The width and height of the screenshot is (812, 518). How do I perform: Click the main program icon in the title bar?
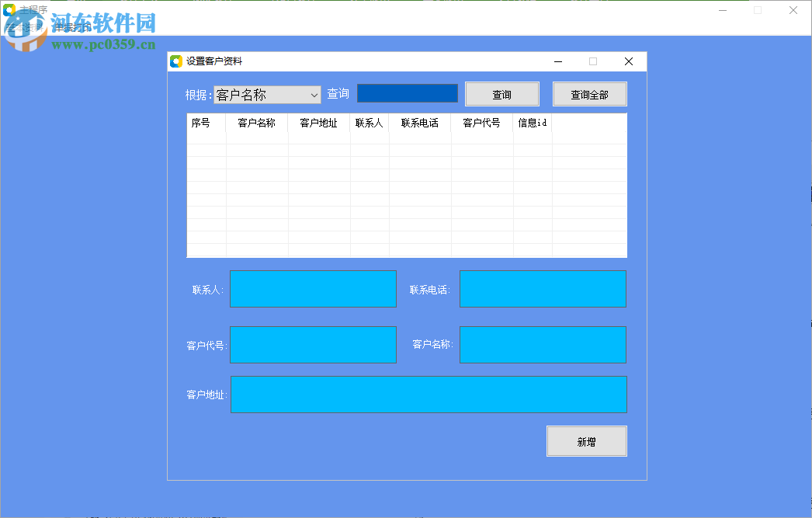[10, 9]
